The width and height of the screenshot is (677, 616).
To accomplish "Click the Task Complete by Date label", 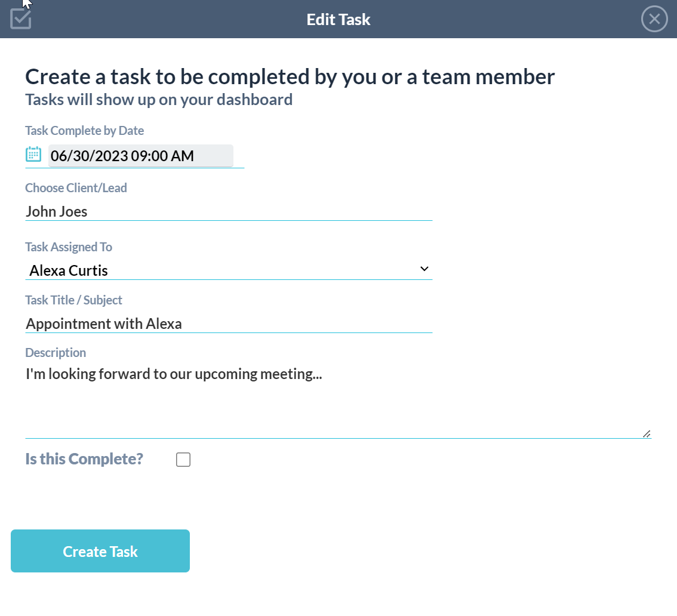I will point(84,130).
